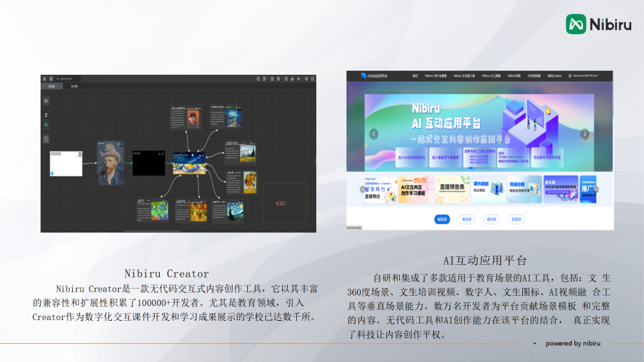The width and height of the screenshot is (644, 362).
Task: Click the file icon in Creator's top-left toolbar
Action: 44,79
